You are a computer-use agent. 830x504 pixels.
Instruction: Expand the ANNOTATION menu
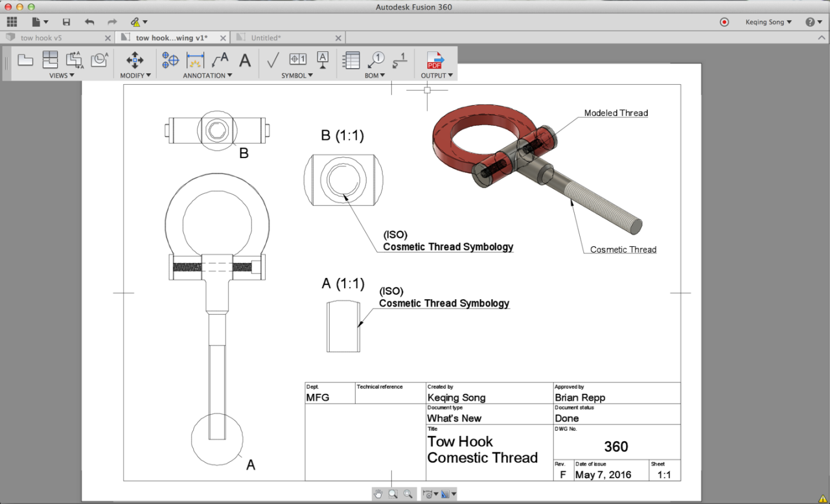(x=207, y=76)
